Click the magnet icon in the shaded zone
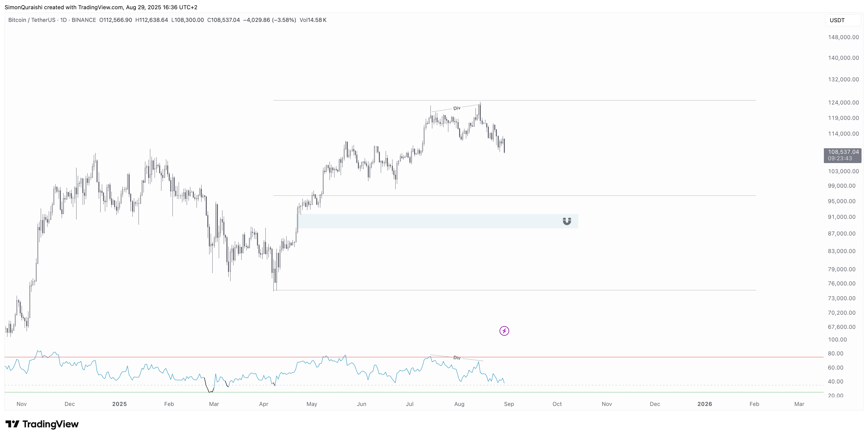The height and width of the screenshot is (438, 868). [x=567, y=221]
